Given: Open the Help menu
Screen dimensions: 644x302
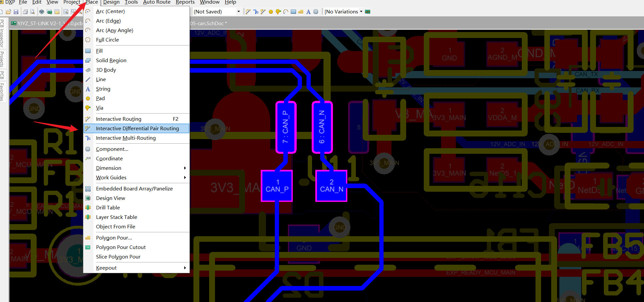Looking at the screenshot, I should (230, 2).
